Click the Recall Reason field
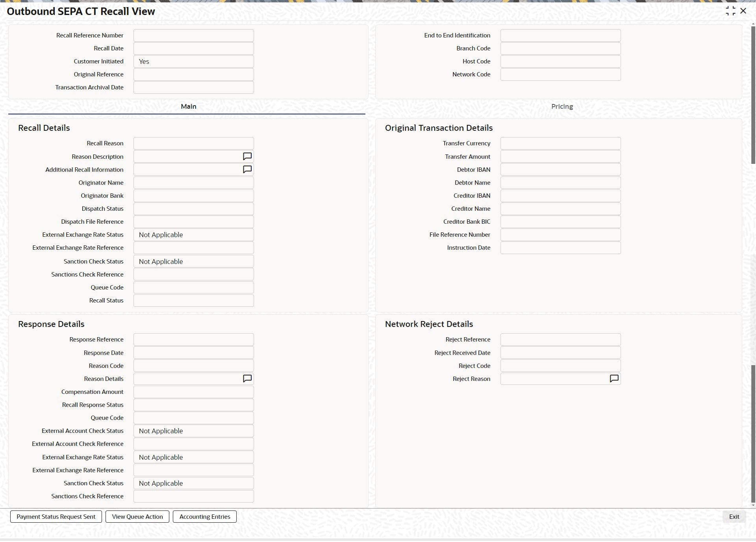 [193, 143]
